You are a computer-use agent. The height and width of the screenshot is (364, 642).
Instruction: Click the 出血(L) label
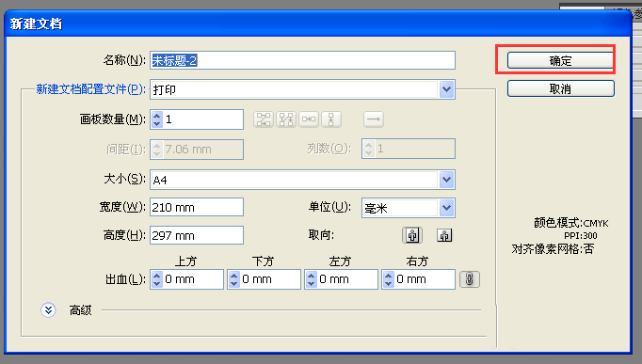click(125, 279)
